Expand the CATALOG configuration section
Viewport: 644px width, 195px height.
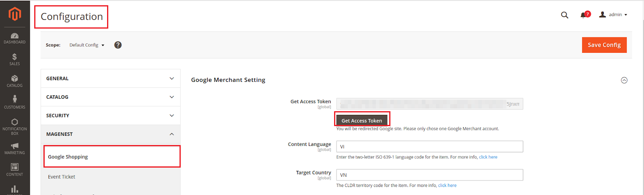[111, 97]
